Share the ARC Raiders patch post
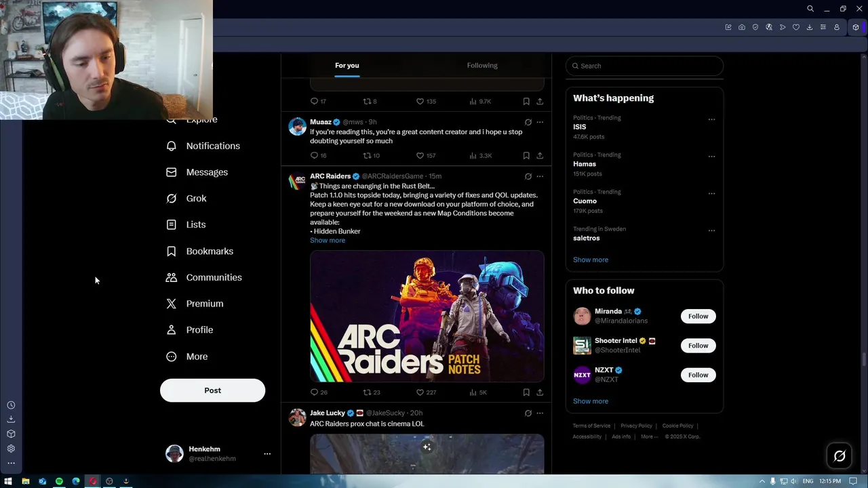The image size is (868, 488). coord(540,392)
